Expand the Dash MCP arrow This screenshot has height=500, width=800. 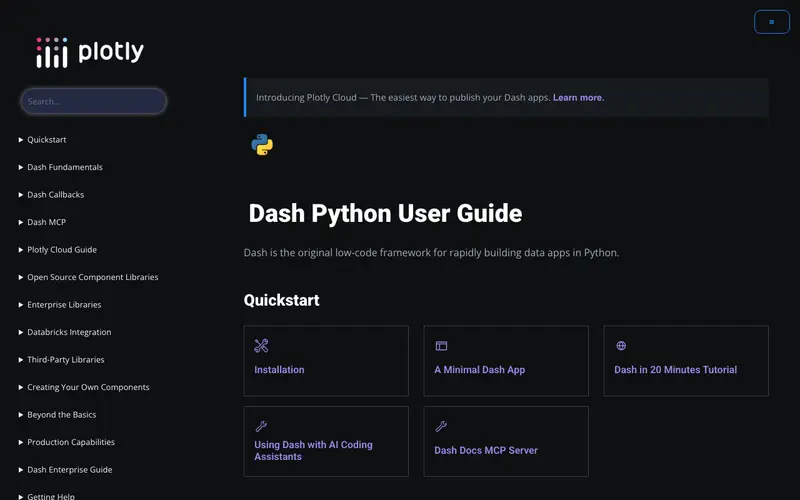(21, 222)
